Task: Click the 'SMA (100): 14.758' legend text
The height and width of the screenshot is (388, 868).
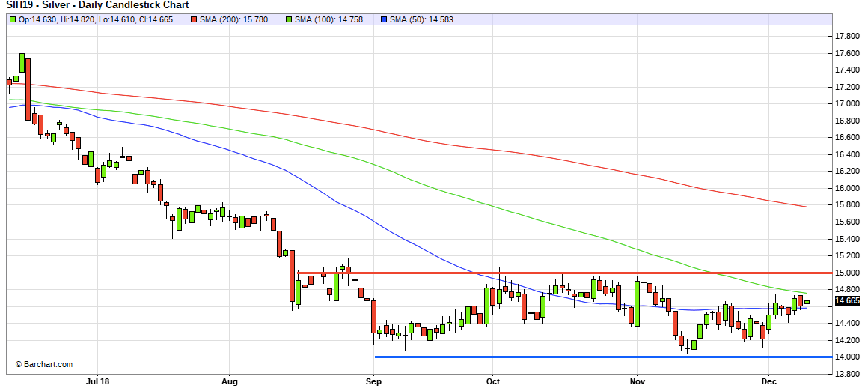Action: pos(328,20)
